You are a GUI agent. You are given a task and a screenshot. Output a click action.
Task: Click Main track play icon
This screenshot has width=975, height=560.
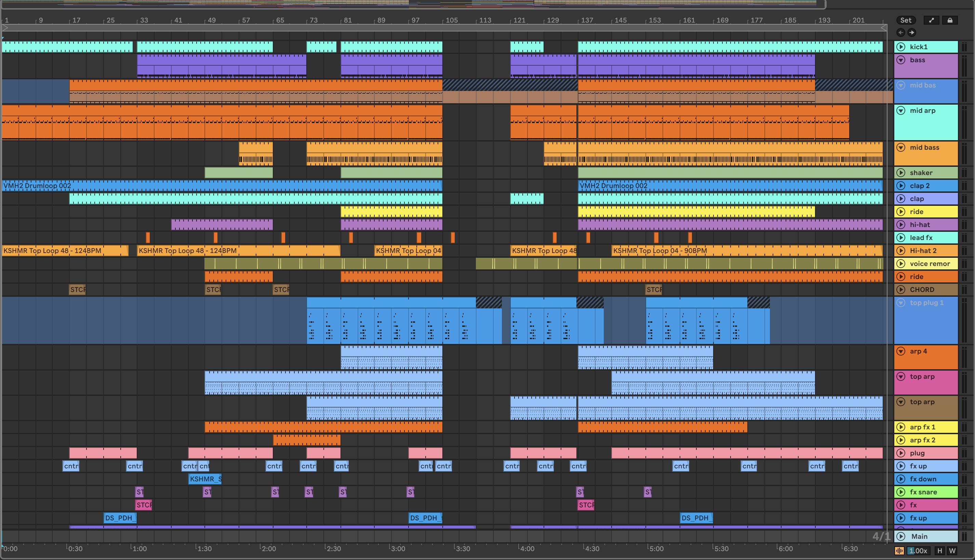(901, 536)
